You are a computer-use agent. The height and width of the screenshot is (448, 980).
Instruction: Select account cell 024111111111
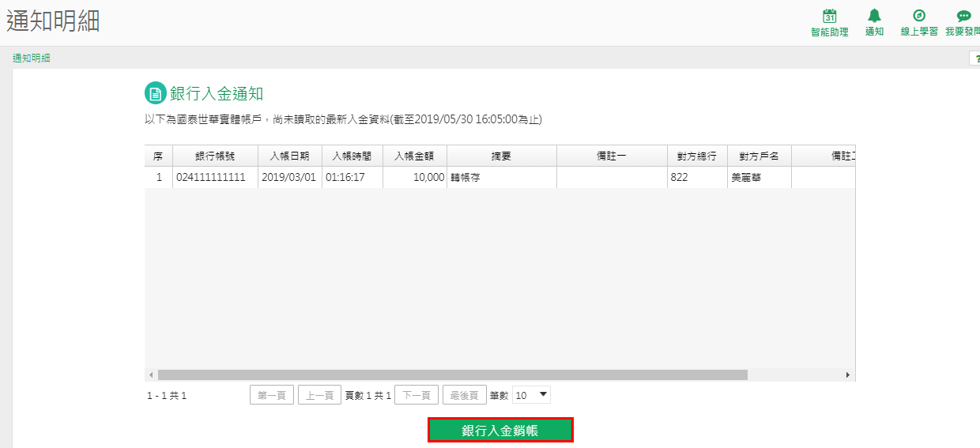(215, 177)
